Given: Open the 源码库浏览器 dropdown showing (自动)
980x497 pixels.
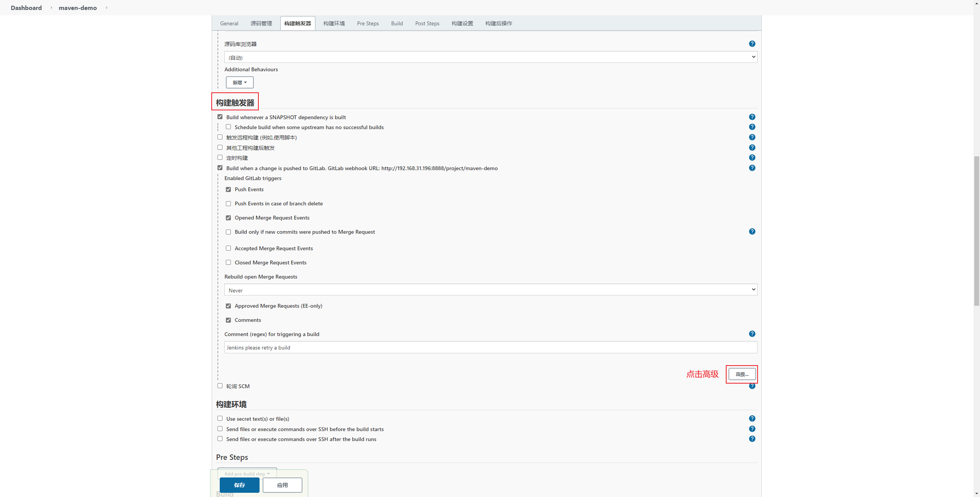Looking at the screenshot, I should point(490,57).
